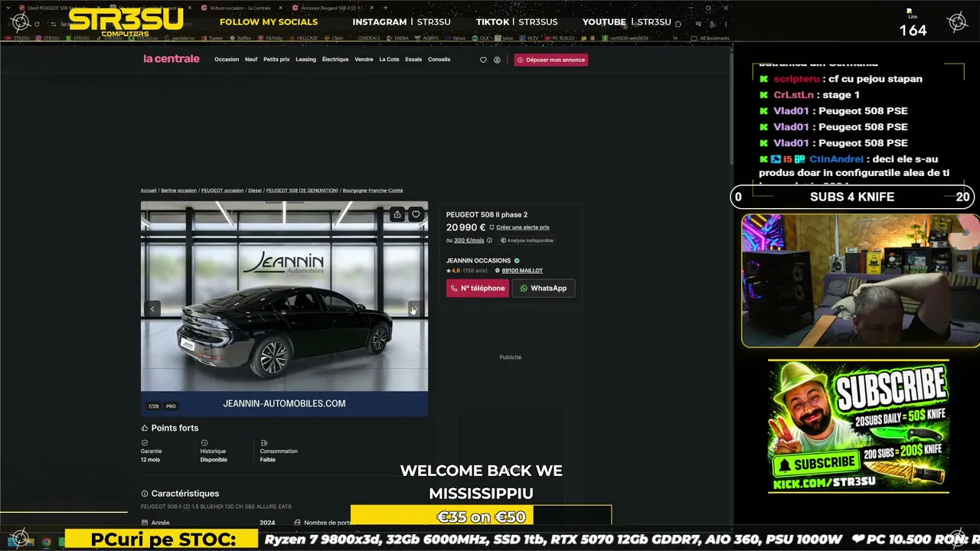This screenshot has height=551, width=980.
Task: Open saved favorites from the site header
Action: pyautogui.click(x=483, y=60)
